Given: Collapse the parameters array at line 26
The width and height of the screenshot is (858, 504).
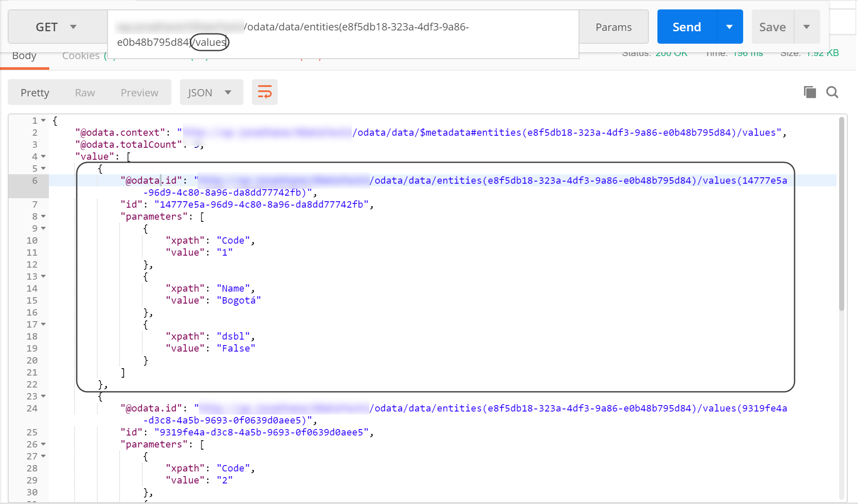Looking at the screenshot, I should (x=43, y=444).
